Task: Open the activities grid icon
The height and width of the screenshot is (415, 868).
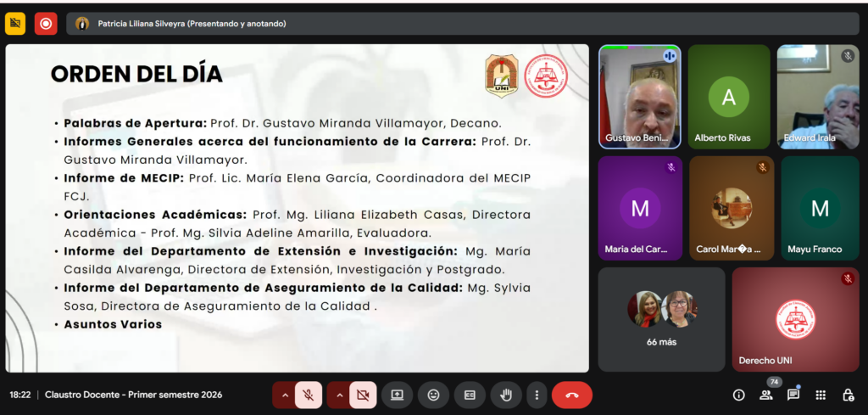Action: click(821, 395)
